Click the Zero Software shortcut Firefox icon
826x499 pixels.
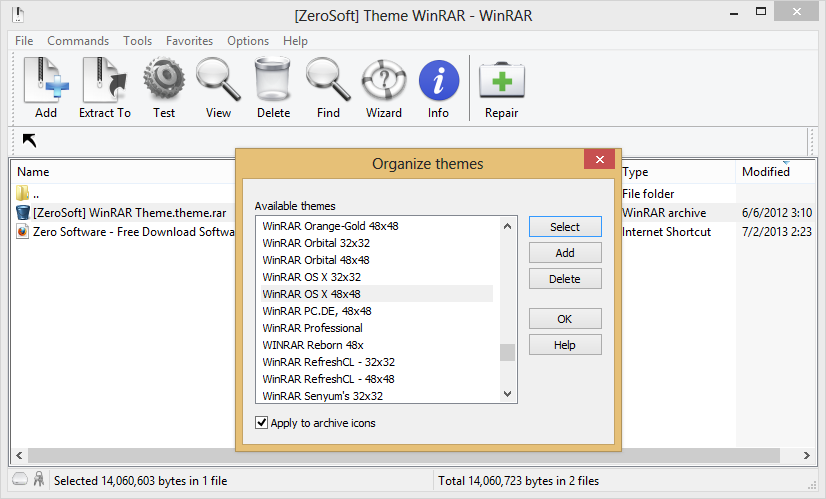coord(22,231)
